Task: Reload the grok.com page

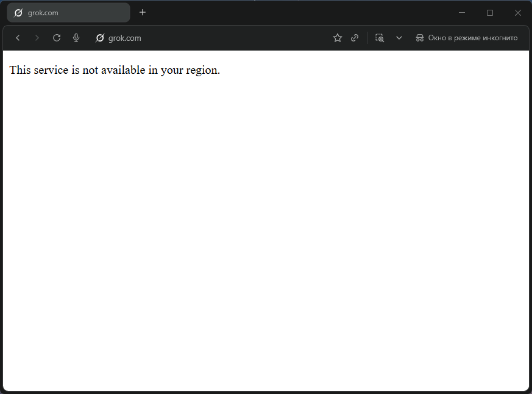Action: tap(57, 38)
